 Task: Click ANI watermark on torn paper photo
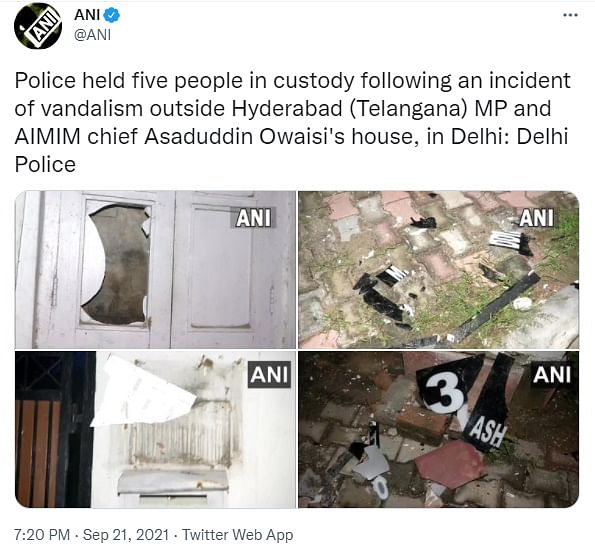[269, 374]
